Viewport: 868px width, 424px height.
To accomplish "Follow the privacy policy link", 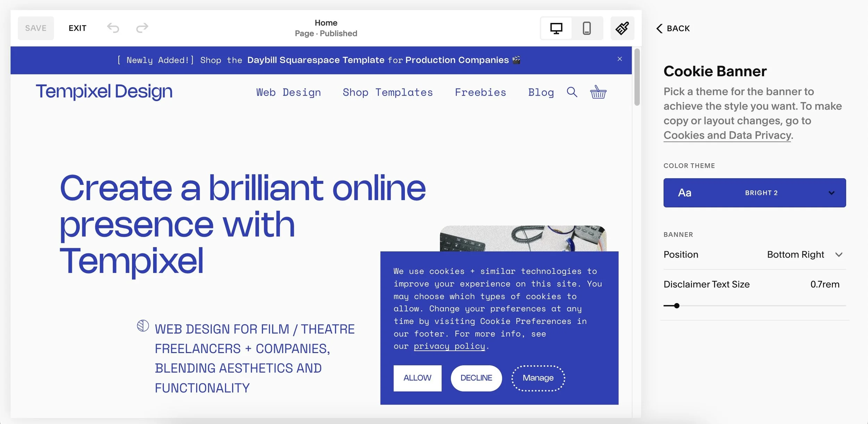I will [449, 346].
